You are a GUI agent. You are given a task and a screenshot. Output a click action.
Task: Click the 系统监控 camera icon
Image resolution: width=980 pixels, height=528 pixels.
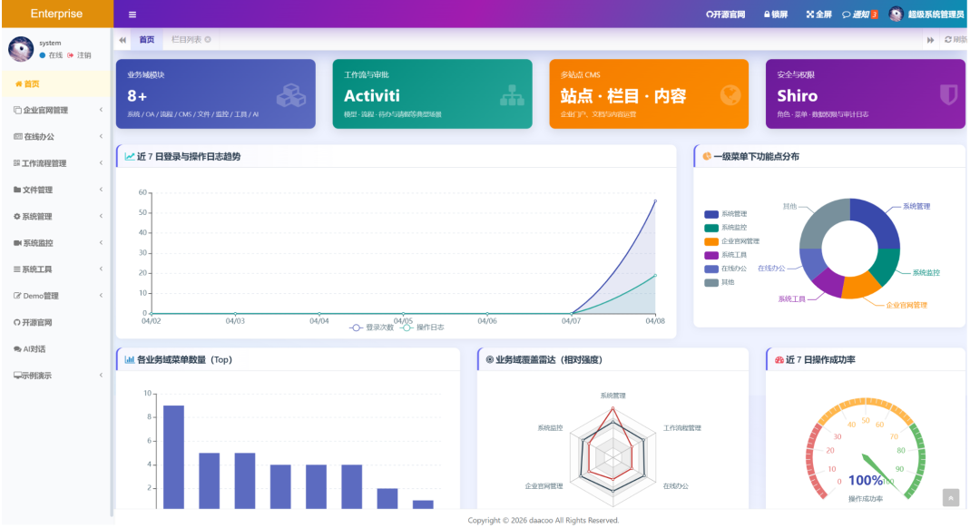click(17, 242)
